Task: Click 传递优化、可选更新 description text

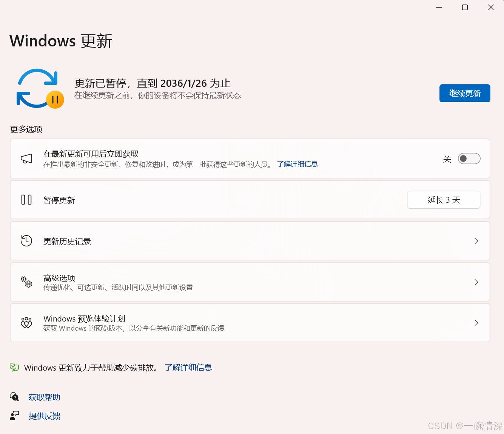Action: pyautogui.click(x=118, y=288)
